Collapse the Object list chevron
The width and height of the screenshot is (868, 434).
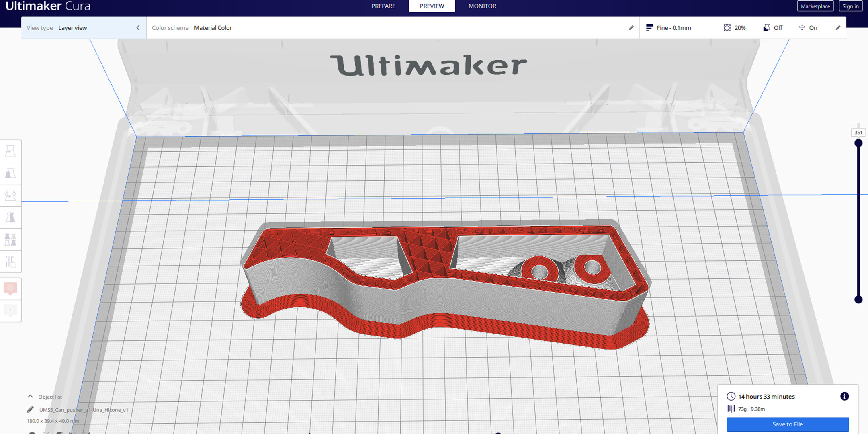(x=30, y=396)
